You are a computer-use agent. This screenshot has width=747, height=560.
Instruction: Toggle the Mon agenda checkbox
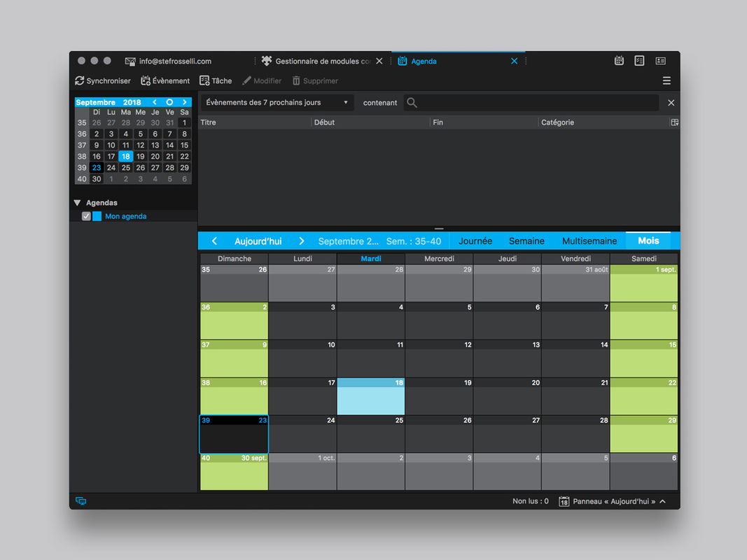[86, 216]
